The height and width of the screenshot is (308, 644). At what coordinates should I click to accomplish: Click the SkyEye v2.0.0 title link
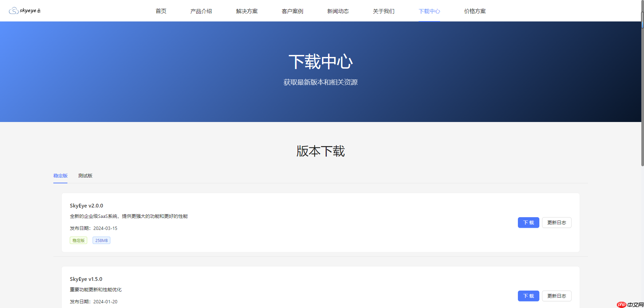86,205
